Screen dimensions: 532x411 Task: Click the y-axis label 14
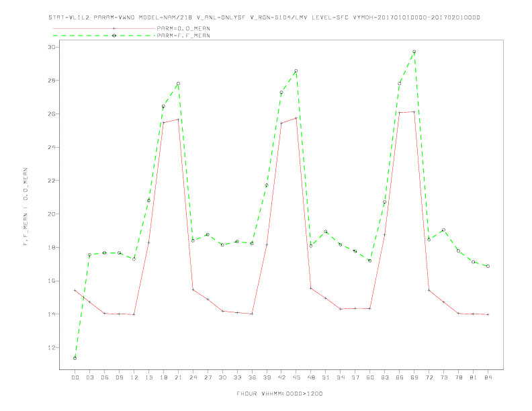coord(52,314)
